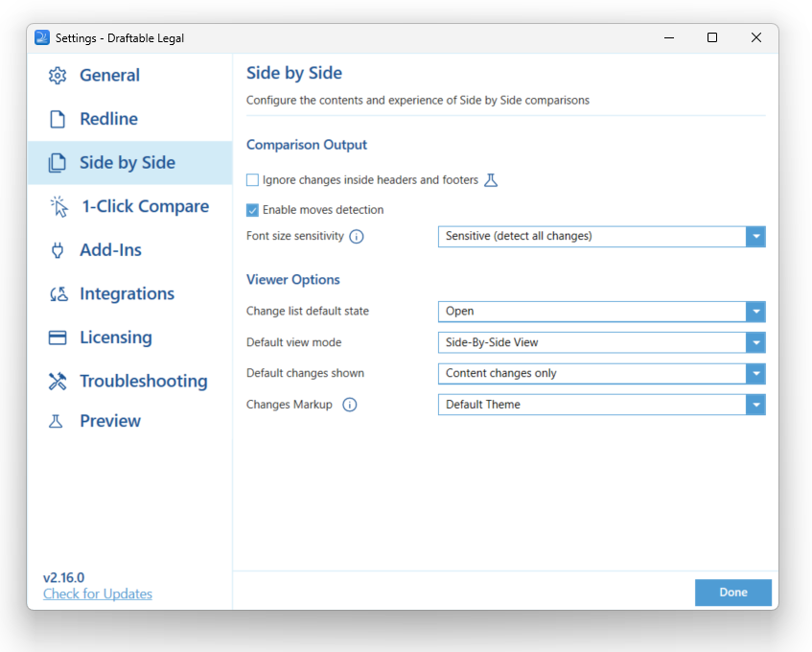This screenshot has height=652, width=812.
Task: Open the Licensing tab
Action: tap(130, 338)
